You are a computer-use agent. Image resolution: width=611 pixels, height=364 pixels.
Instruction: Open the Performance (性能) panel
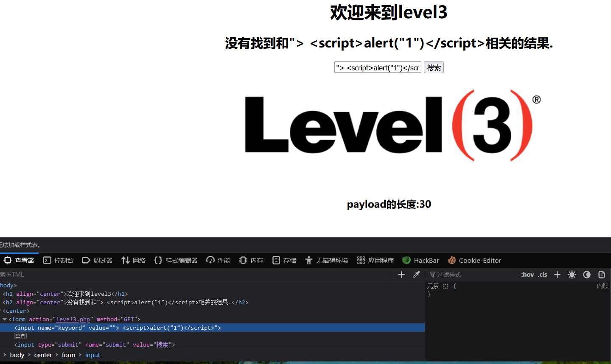click(x=219, y=260)
